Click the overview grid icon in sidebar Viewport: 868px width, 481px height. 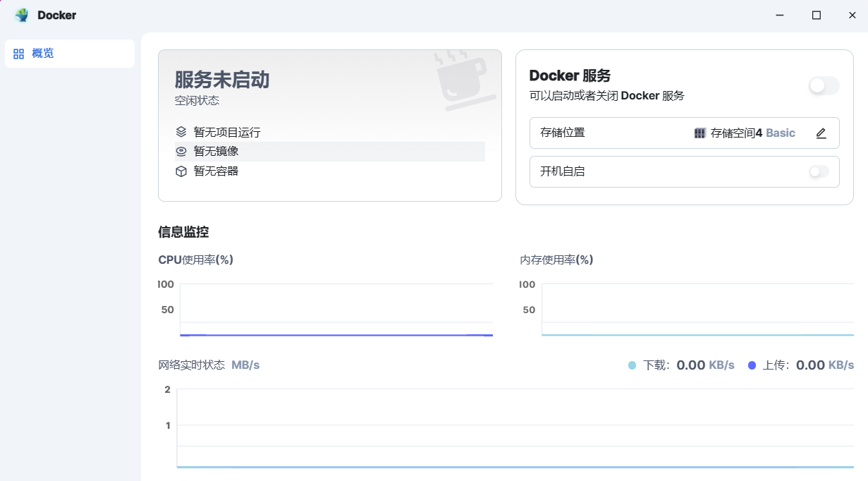[x=19, y=54]
